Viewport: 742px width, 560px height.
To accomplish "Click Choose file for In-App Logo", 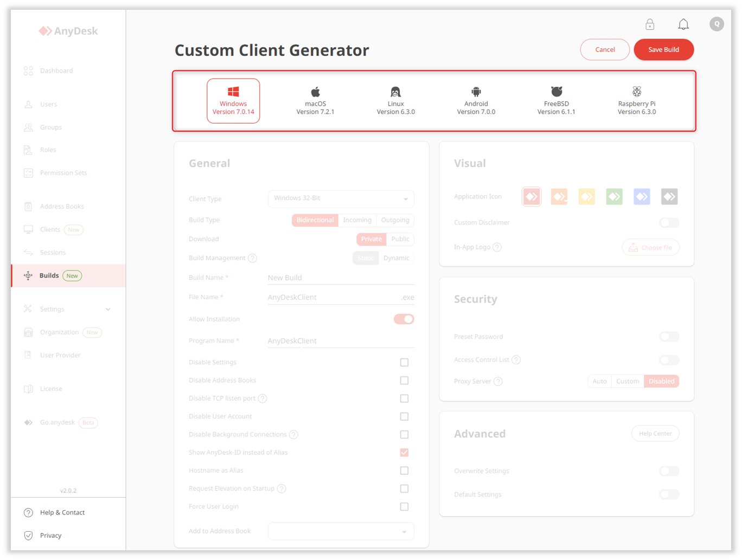I will pos(650,247).
